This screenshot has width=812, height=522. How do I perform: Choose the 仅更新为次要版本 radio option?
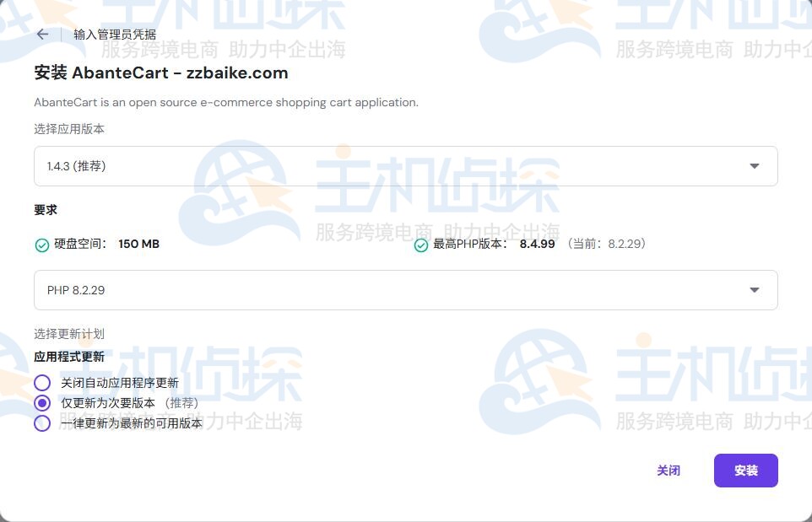pos(42,403)
